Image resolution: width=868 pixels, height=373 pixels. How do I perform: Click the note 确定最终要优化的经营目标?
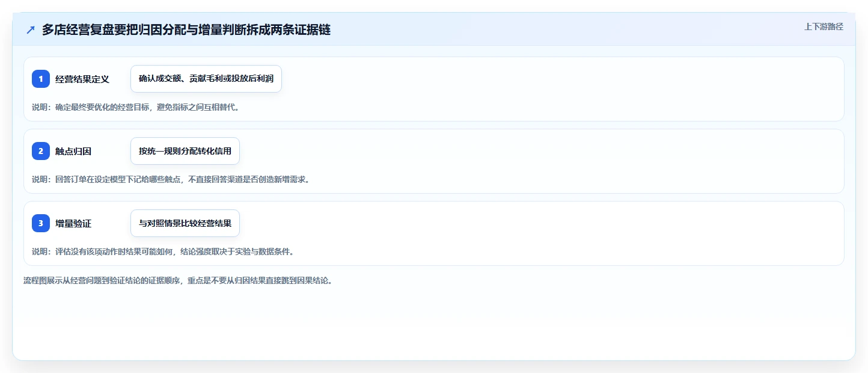135,107
